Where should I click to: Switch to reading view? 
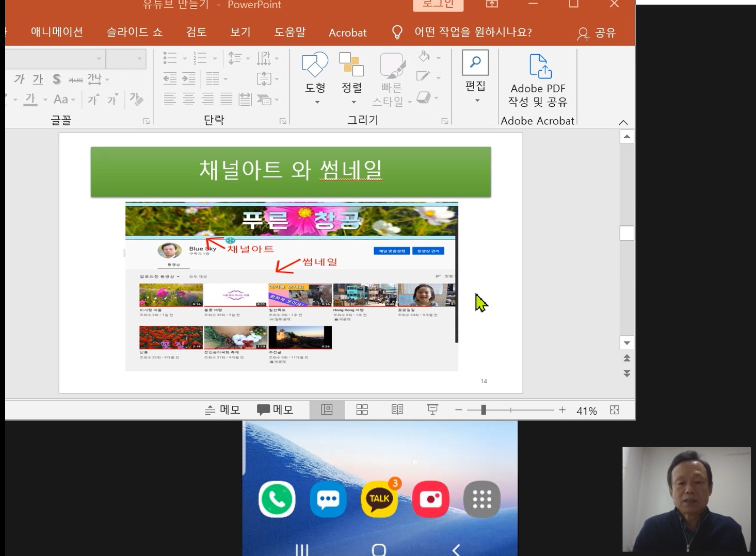click(397, 410)
